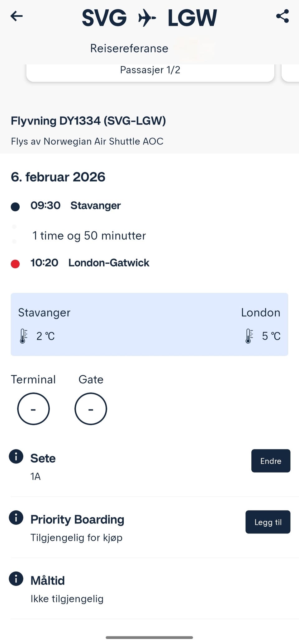
Task: Tap the Gate circle indicator
Action: [x=91, y=409]
